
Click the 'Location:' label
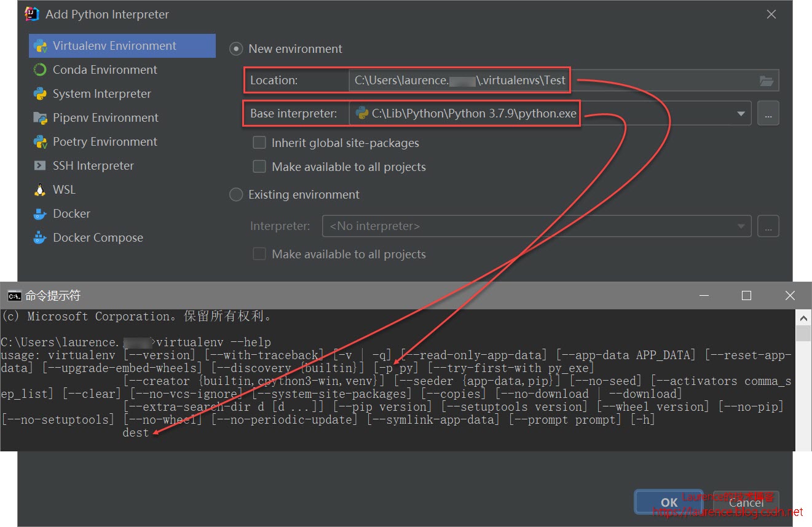click(x=274, y=81)
